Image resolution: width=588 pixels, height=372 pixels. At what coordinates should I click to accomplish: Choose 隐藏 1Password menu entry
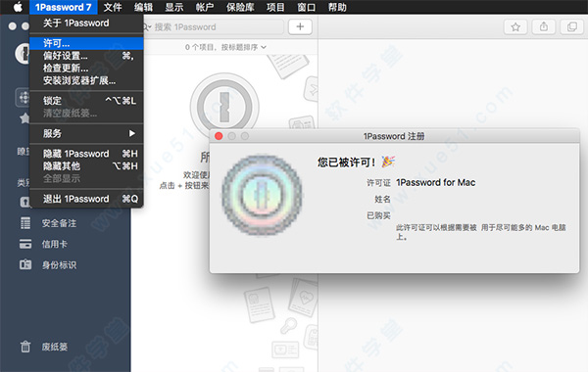click(86, 154)
